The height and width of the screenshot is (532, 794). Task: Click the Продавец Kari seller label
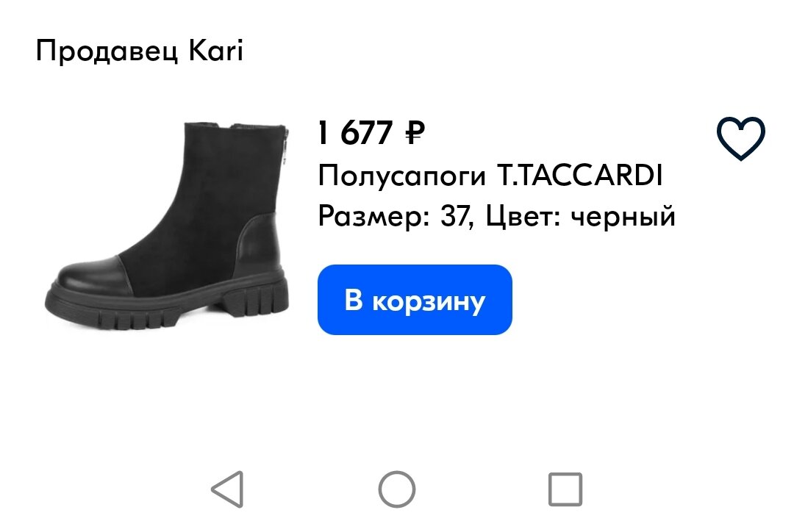tap(140, 51)
